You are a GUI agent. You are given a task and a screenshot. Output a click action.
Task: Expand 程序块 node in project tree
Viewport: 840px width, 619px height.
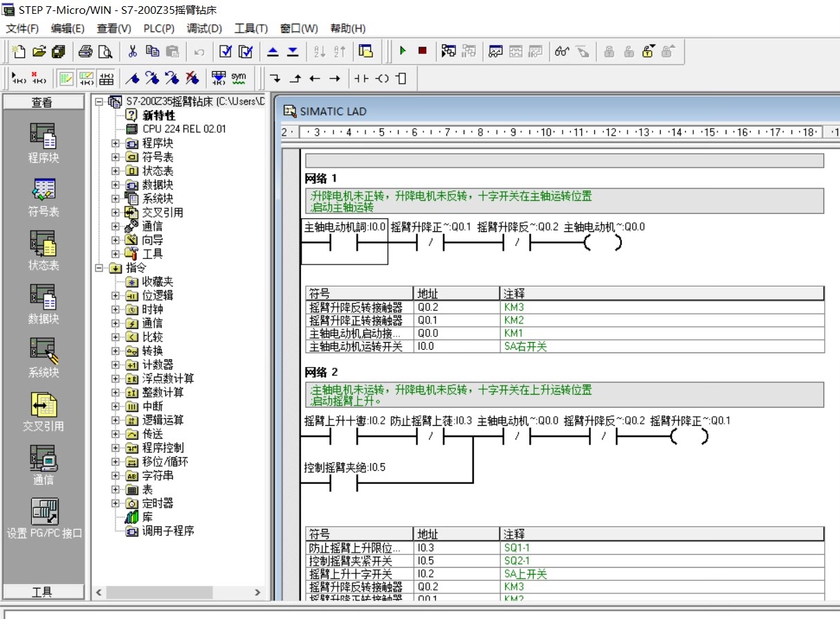115,143
